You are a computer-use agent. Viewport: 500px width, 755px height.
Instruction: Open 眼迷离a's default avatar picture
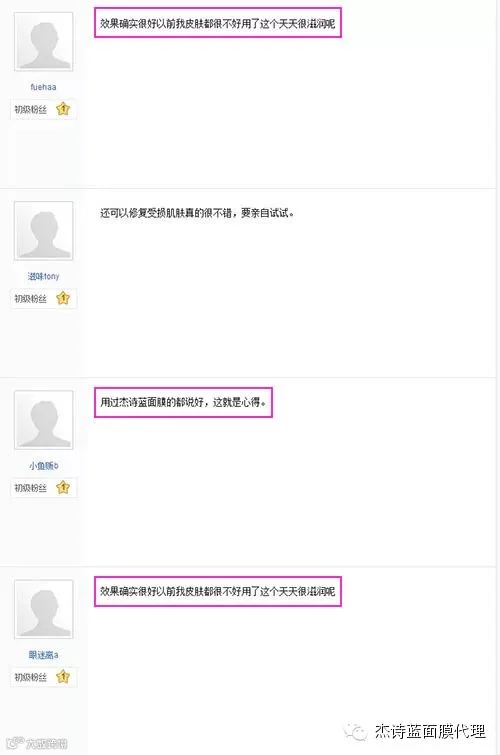tap(44, 610)
